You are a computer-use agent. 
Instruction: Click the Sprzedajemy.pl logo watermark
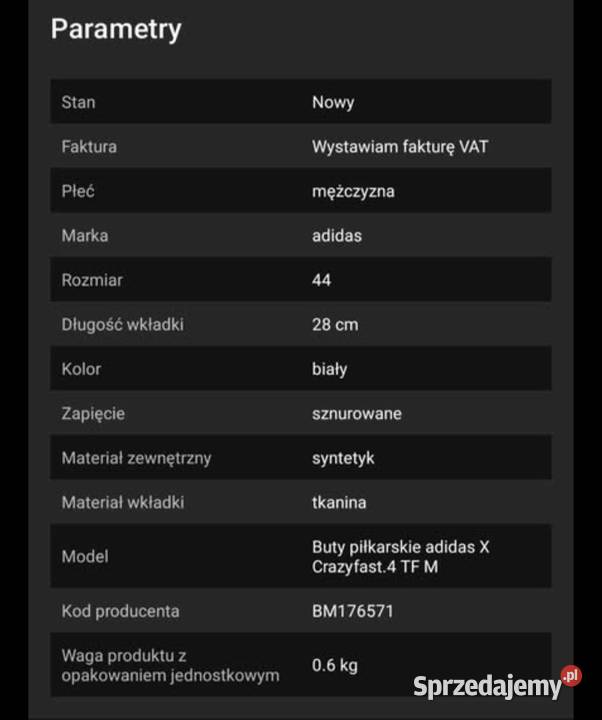click(496, 686)
